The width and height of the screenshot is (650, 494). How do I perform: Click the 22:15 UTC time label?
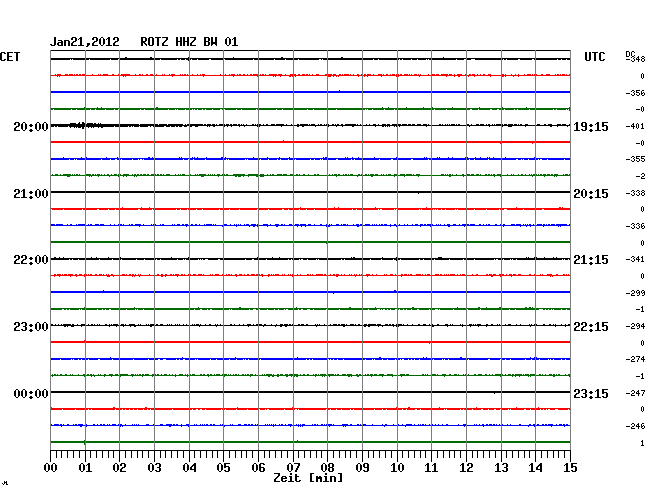point(591,327)
